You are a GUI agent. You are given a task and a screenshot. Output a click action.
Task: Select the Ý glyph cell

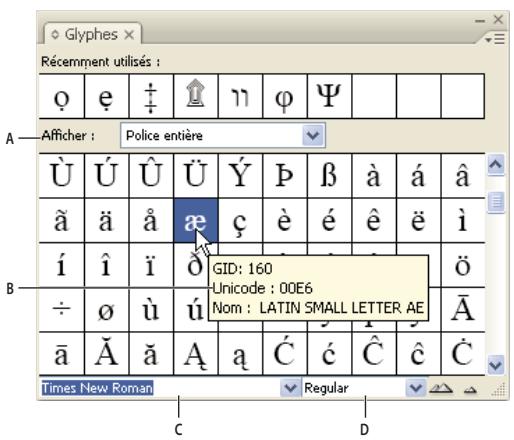pos(241,176)
